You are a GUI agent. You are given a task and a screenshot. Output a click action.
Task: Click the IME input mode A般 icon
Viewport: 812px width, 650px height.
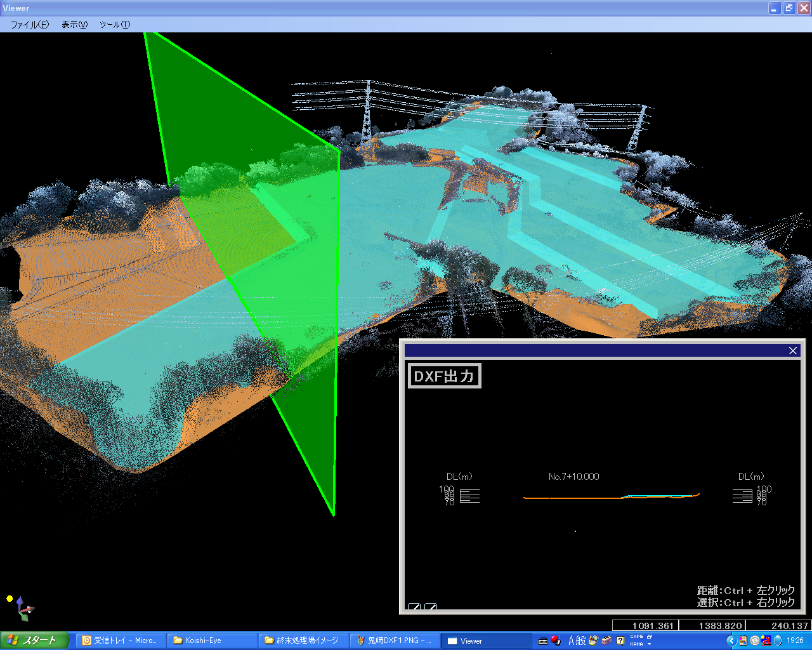tap(577, 640)
